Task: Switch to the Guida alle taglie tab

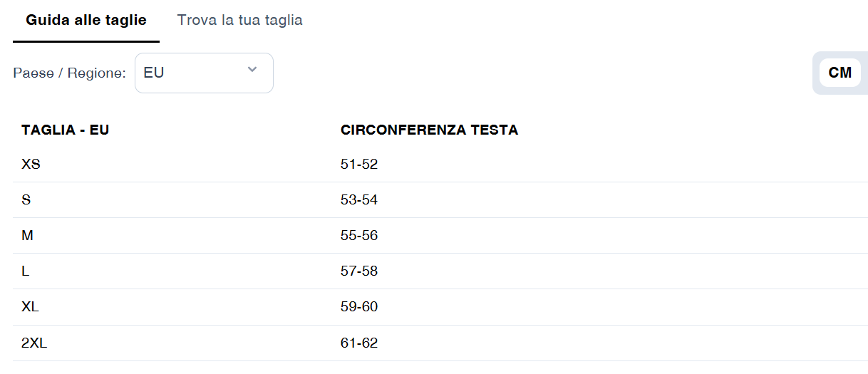Action: pos(86,20)
